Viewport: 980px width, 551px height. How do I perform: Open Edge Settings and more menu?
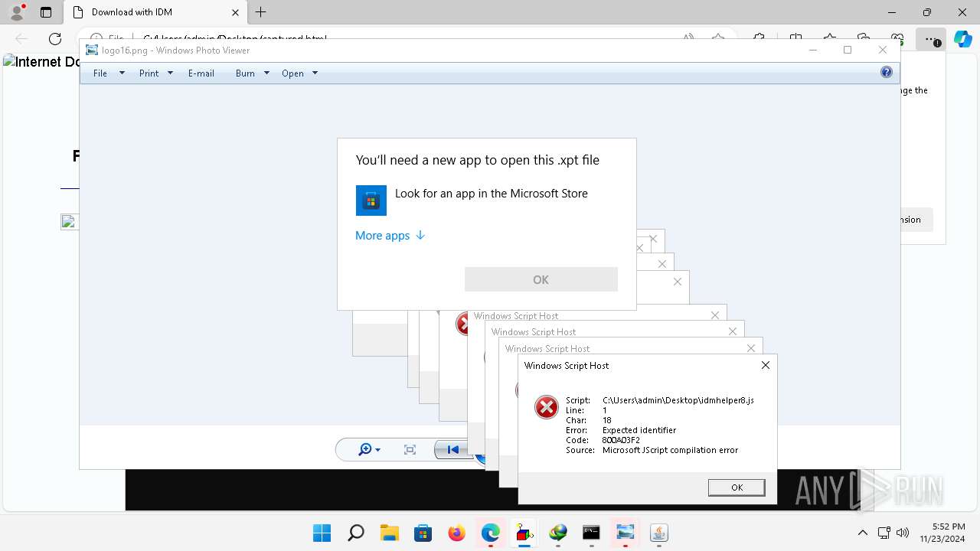[931, 39]
